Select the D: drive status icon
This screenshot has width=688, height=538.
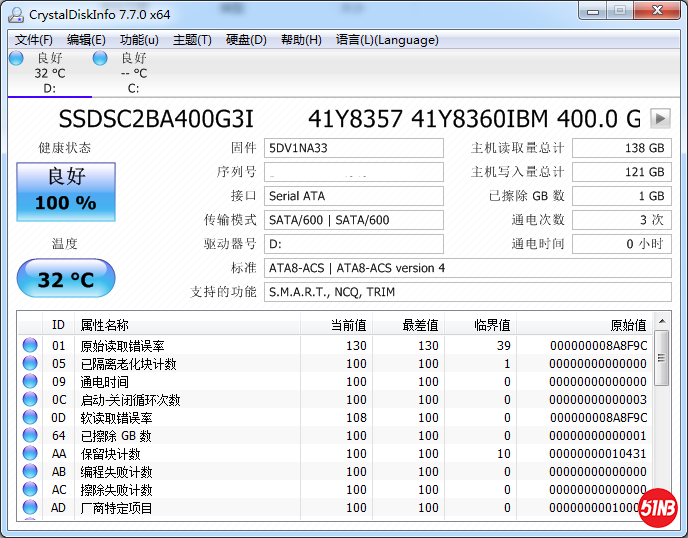click(x=16, y=58)
